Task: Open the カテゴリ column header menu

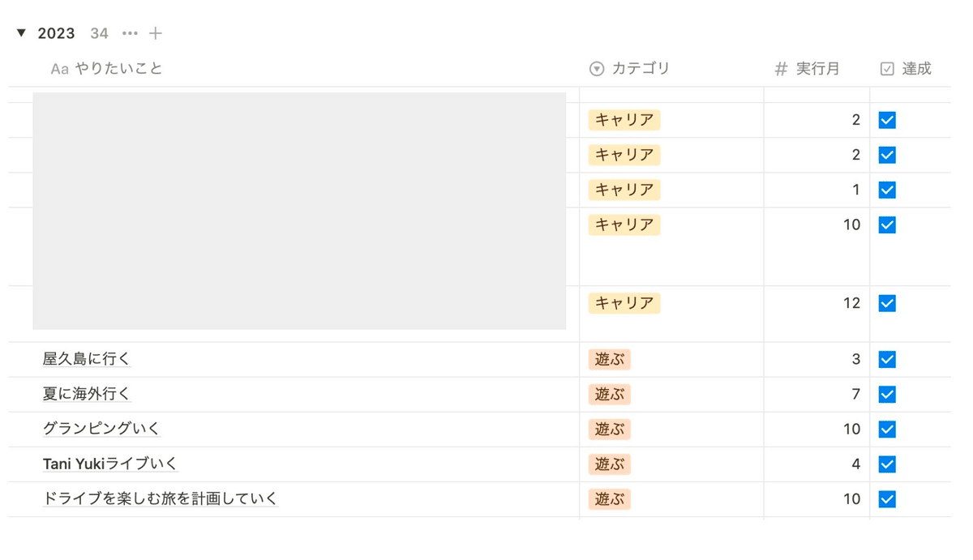Action: [x=641, y=69]
